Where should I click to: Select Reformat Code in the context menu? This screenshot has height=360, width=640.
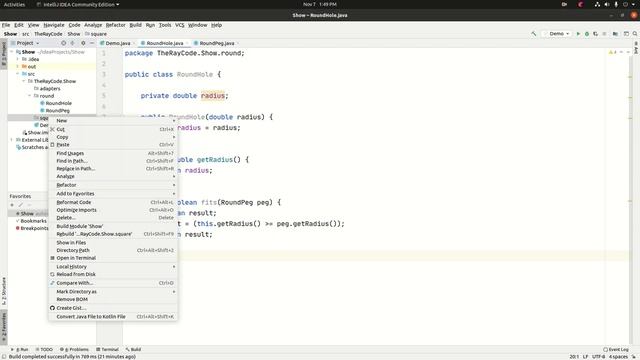tap(113, 202)
